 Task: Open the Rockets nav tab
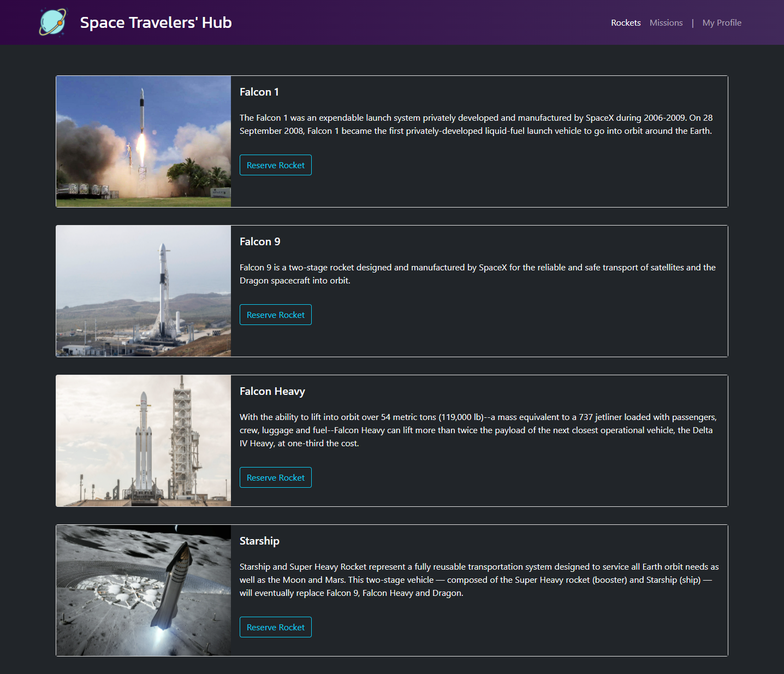pyautogui.click(x=626, y=22)
